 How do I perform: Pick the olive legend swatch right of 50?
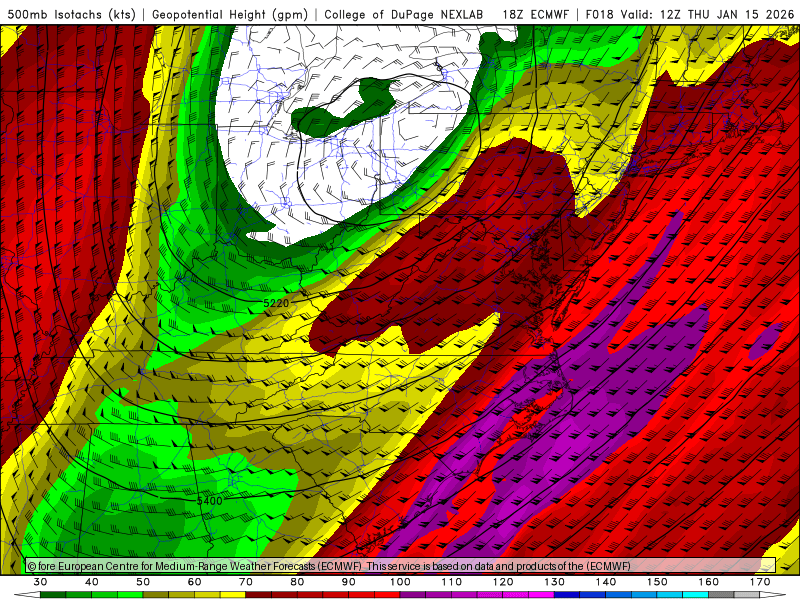pyautogui.click(x=156, y=595)
